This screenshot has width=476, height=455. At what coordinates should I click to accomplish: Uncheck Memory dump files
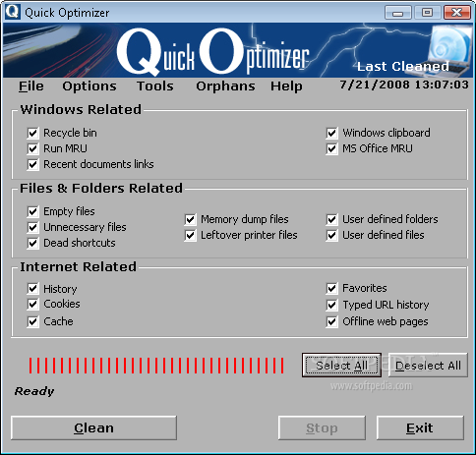click(x=190, y=219)
